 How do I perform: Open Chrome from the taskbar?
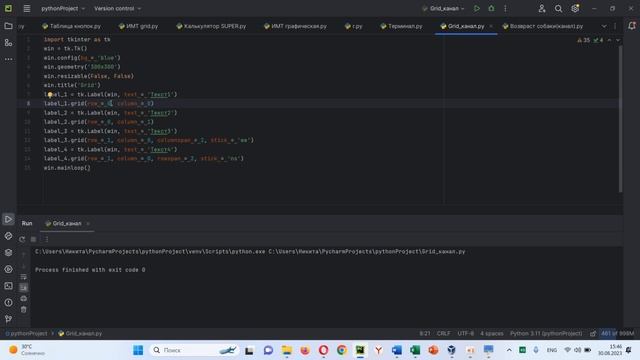pos(342,350)
